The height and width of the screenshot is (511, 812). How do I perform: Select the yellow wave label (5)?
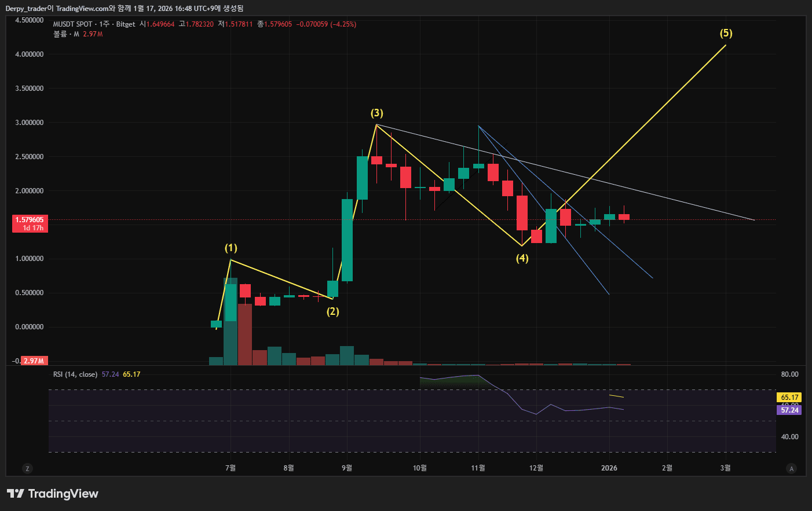726,34
